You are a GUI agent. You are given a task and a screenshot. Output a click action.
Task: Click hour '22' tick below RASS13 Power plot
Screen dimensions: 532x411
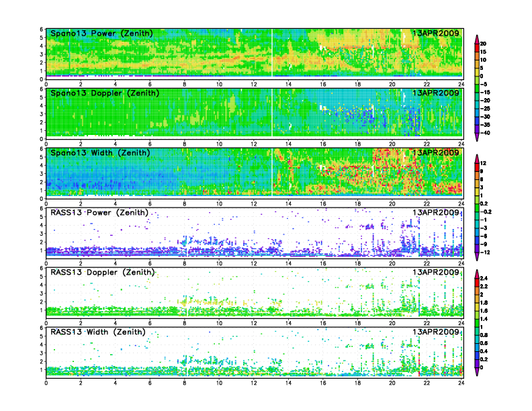427,264
